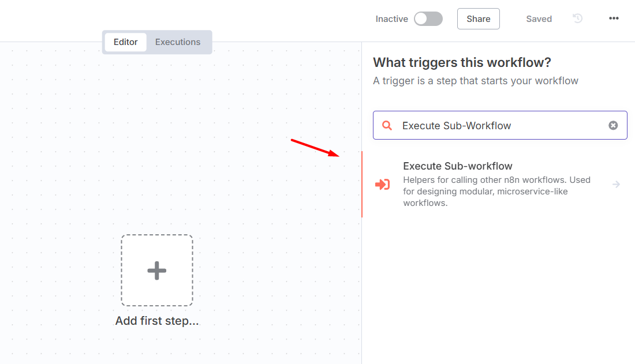The image size is (635, 364).
Task: Click the red vertical highlight bar
Action: (x=361, y=184)
